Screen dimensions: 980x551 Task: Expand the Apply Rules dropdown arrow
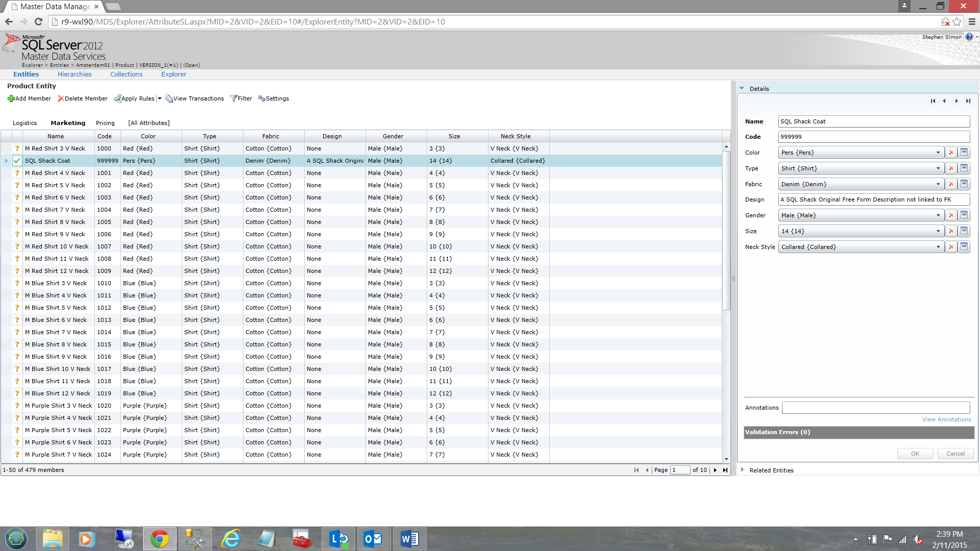[x=160, y=98]
